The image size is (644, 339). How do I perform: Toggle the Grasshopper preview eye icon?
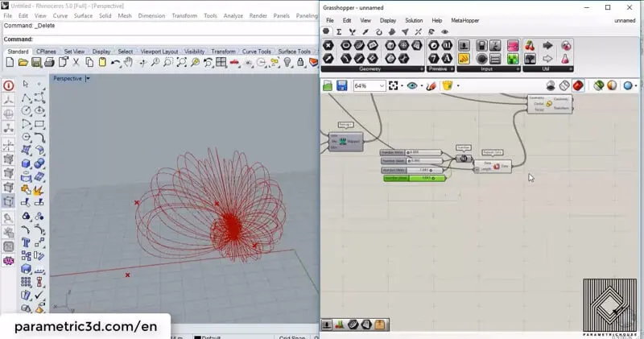413,85
